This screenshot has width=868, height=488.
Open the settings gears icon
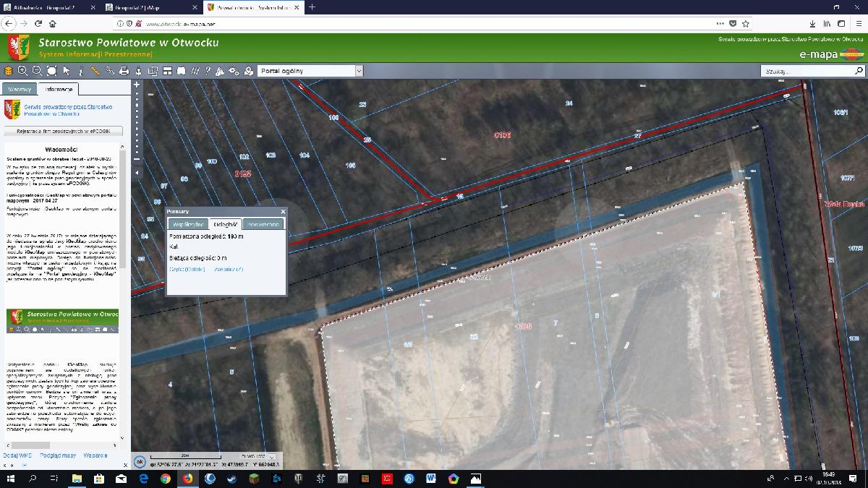pyautogui.click(x=234, y=71)
